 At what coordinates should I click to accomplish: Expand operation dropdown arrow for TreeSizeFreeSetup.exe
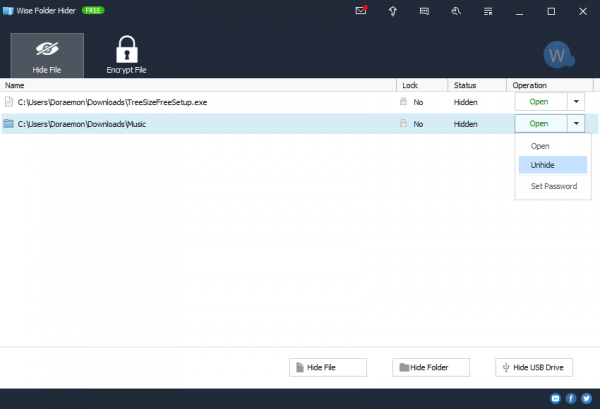(x=576, y=102)
